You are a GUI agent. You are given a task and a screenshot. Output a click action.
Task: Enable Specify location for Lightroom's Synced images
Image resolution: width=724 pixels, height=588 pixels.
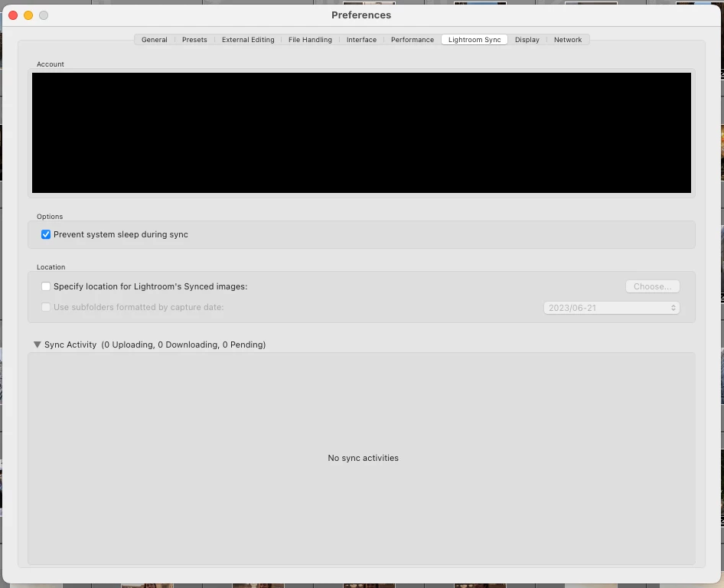pyautogui.click(x=46, y=286)
